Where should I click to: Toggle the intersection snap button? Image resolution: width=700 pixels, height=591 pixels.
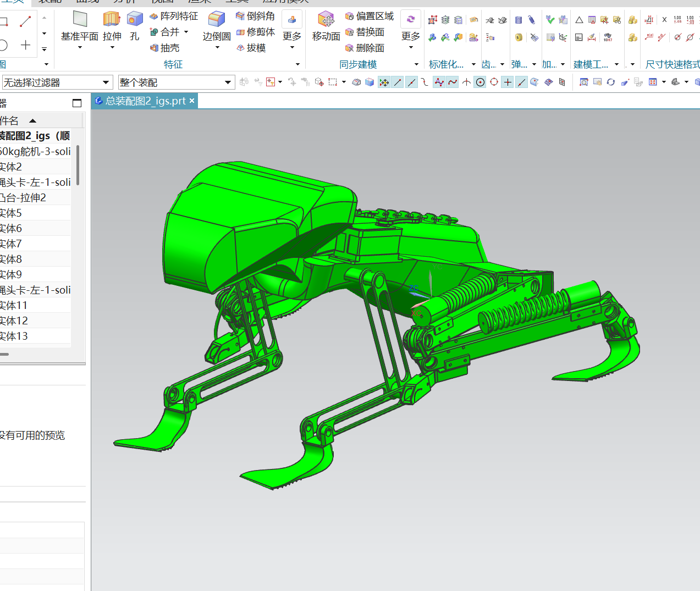coord(466,82)
